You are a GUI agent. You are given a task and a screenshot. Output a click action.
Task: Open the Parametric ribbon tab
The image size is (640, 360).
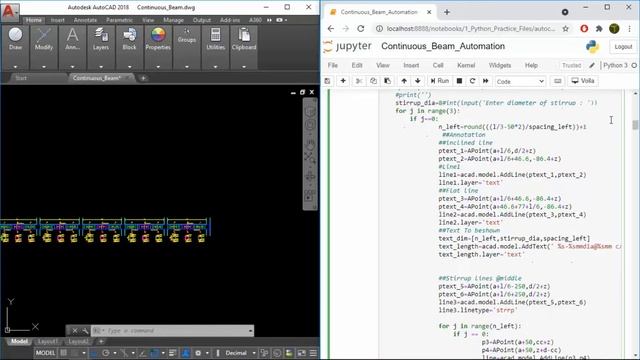click(x=119, y=20)
